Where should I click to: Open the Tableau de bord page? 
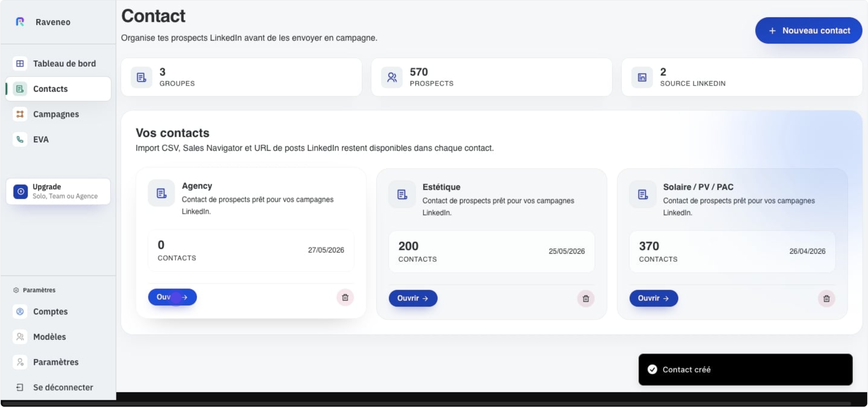58,63
